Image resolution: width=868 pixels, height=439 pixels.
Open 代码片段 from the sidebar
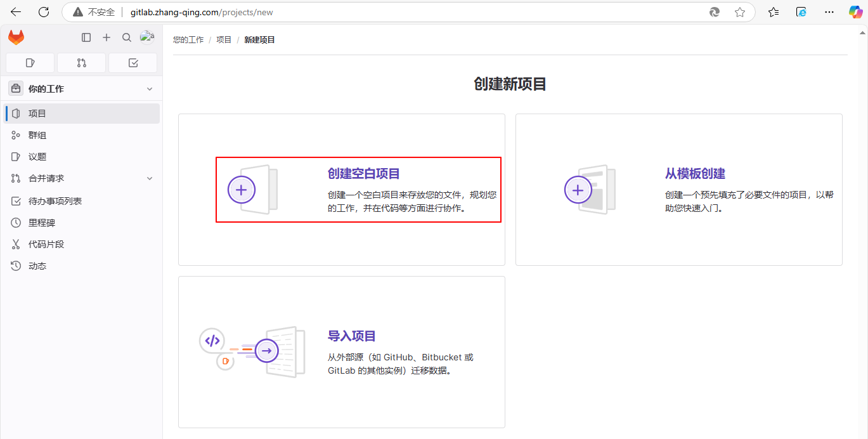click(x=46, y=244)
